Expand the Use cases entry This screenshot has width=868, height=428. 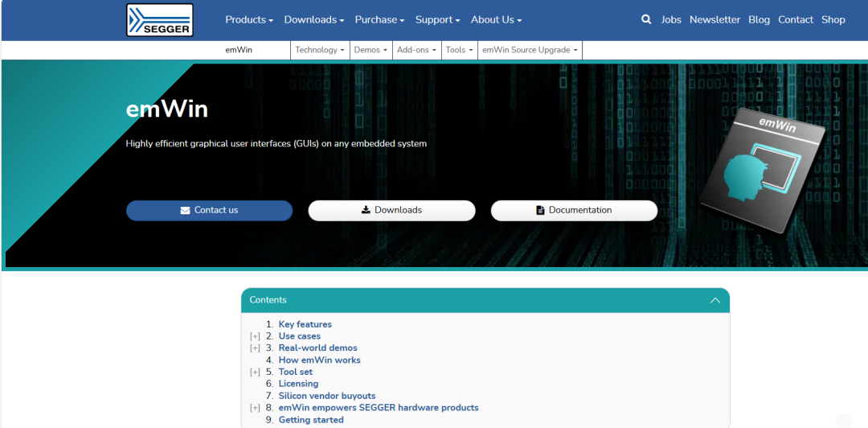click(x=255, y=336)
